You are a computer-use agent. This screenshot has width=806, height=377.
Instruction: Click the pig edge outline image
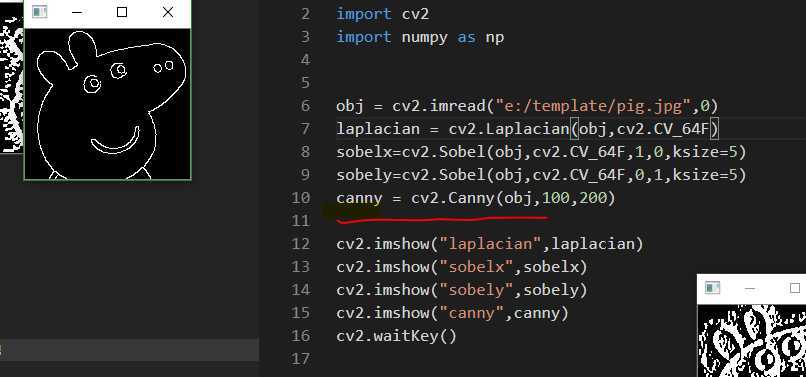click(107, 104)
